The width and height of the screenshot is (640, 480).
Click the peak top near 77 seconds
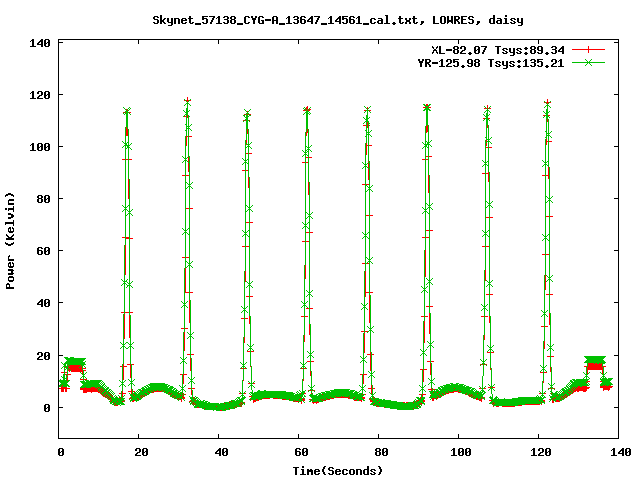[x=367, y=110]
